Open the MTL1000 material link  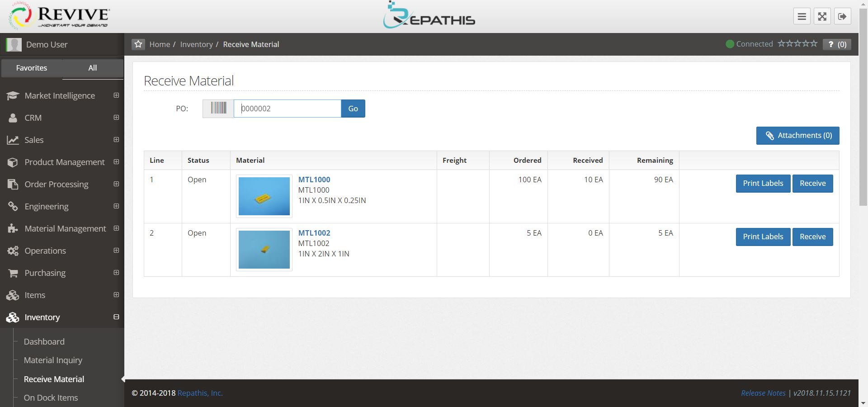(314, 180)
